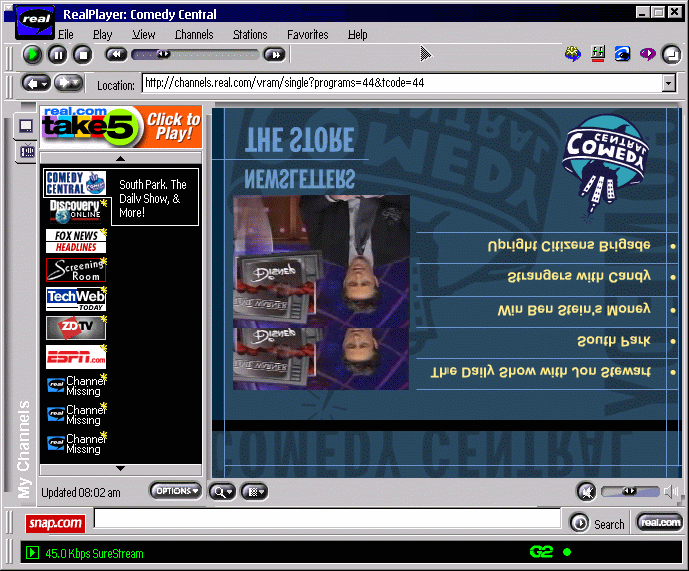Fast forward the clip
Screen dimensions: 689x571
point(275,55)
